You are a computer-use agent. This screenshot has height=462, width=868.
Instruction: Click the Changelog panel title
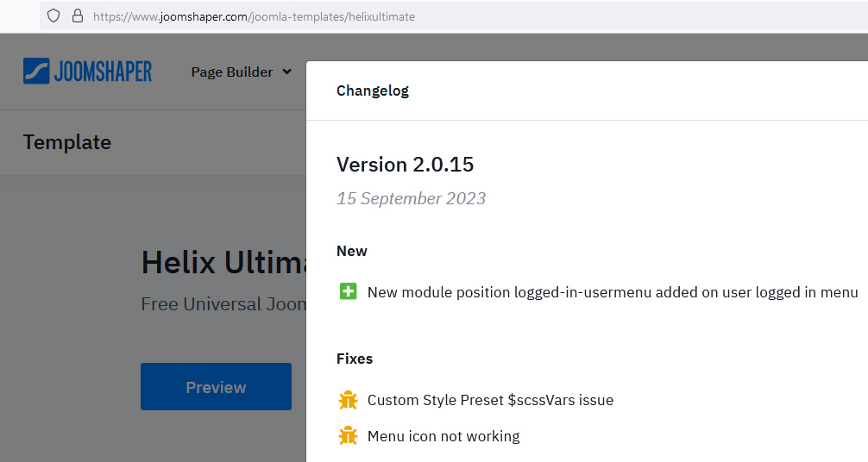pyautogui.click(x=373, y=91)
